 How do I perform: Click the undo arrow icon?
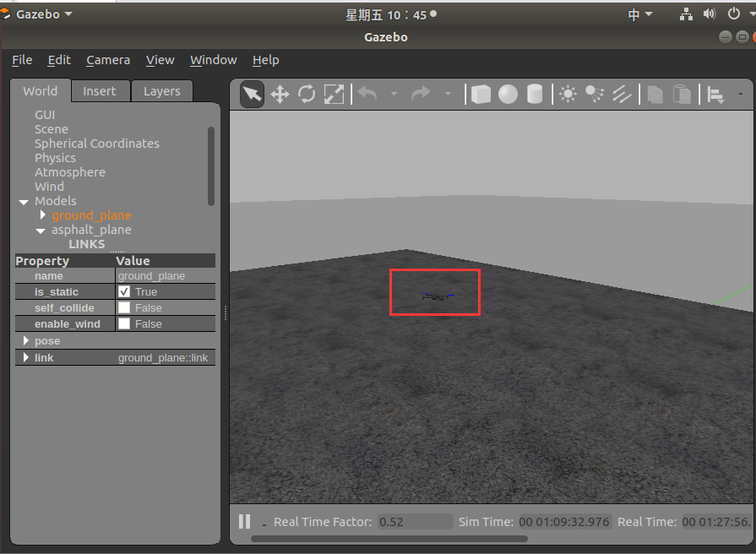click(x=368, y=94)
